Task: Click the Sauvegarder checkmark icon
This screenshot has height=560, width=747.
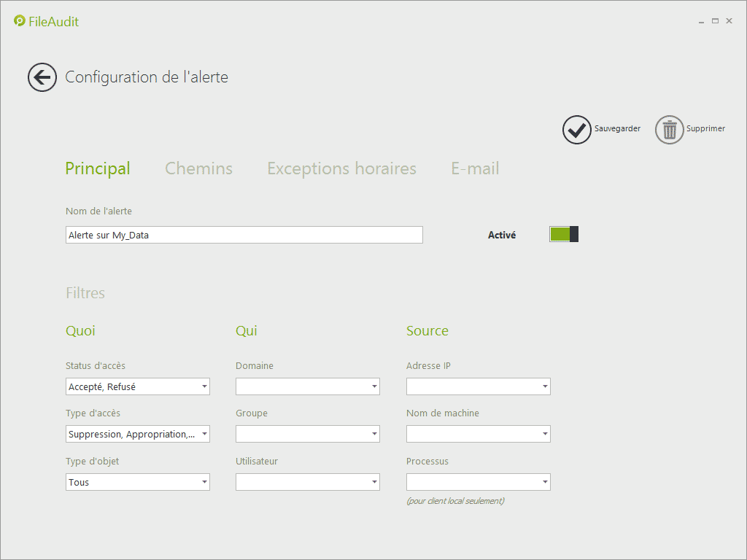Action: click(x=576, y=130)
